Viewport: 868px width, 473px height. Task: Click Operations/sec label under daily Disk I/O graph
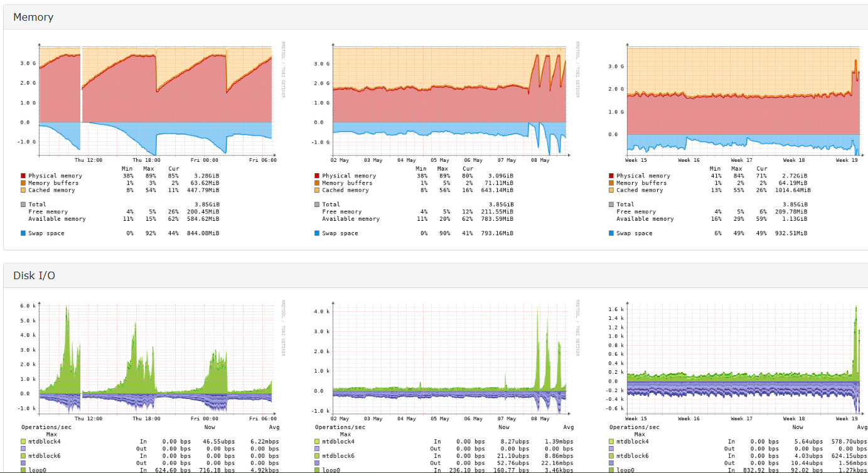(x=46, y=427)
